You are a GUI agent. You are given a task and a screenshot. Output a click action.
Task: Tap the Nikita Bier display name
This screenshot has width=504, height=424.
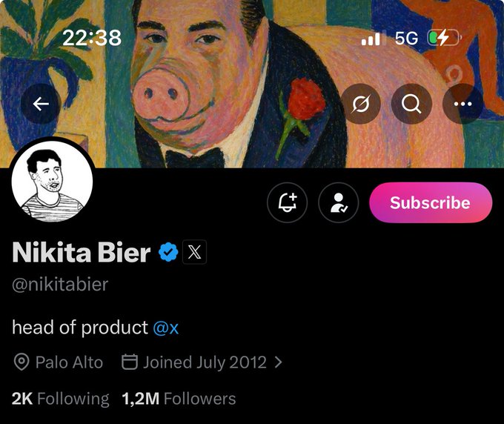coord(82,252)
